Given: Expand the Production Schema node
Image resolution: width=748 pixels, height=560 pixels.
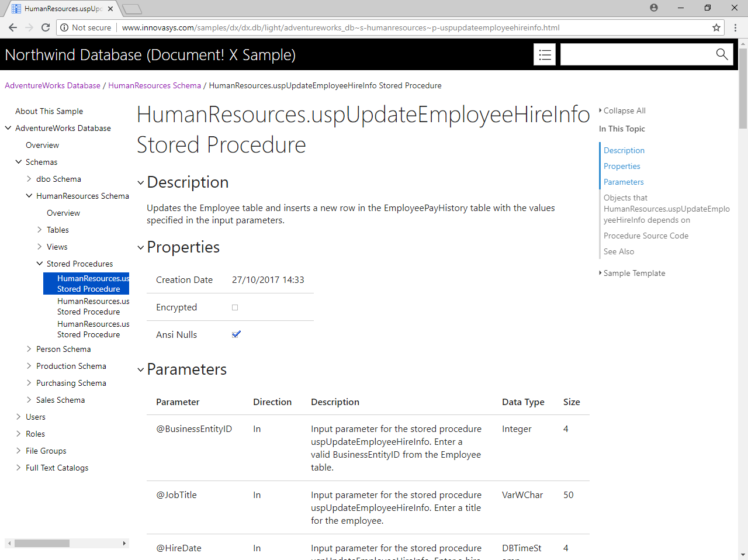Looking at the screenshot, I should click(29, 366).
